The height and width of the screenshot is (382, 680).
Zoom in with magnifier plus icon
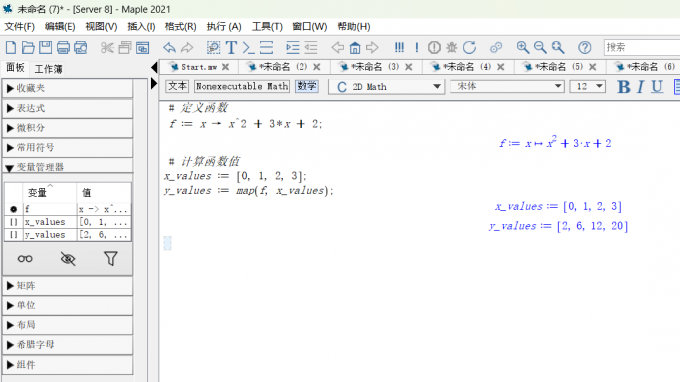click(x=523, y=47)
